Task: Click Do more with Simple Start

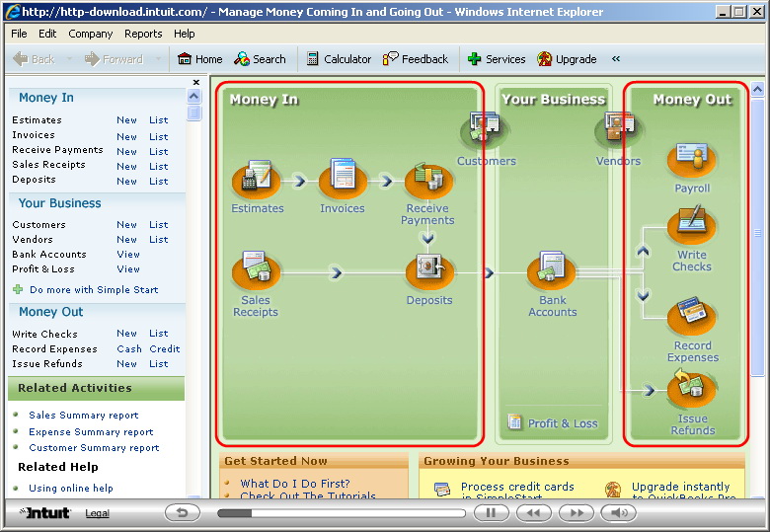Action: pyautogui.click(x=94, y=289)
